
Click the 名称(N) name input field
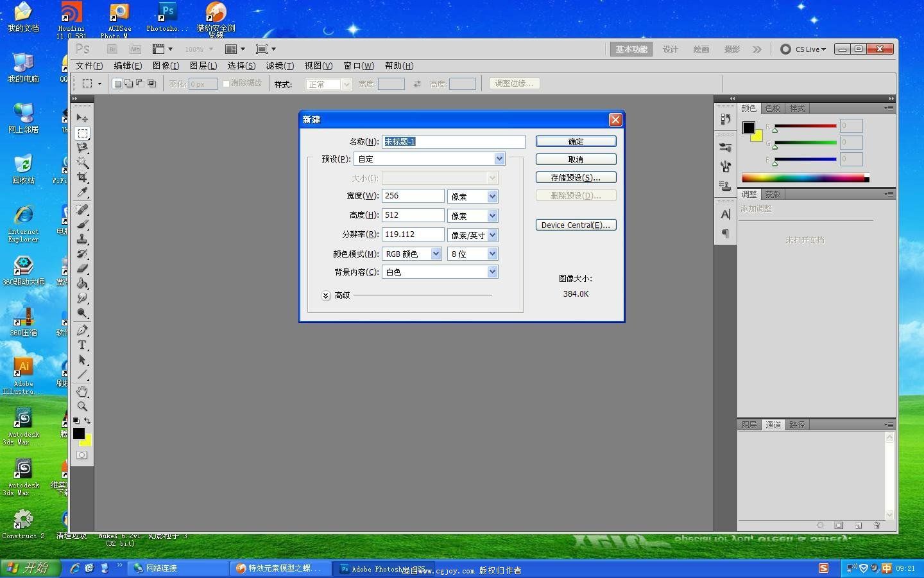pos(454,141)
